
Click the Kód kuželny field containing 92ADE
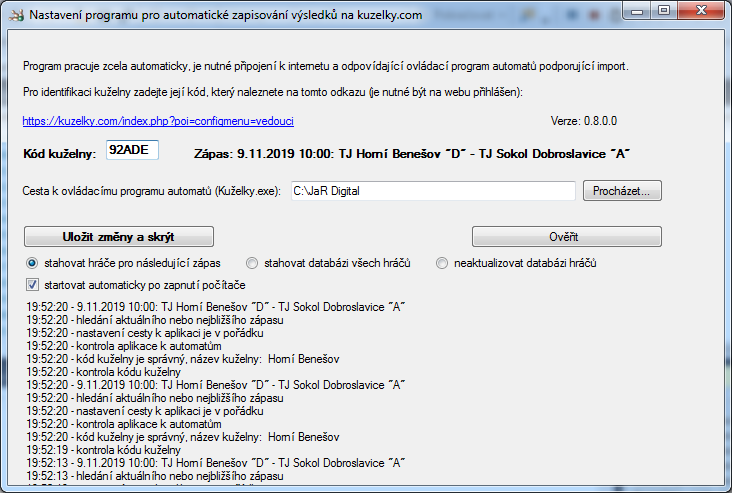131,151
